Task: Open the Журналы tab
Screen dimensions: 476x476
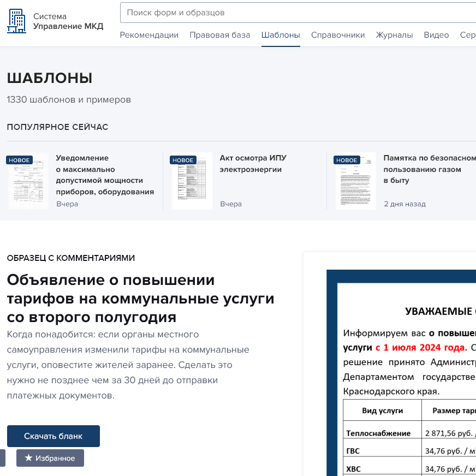Action: [394, 35]
